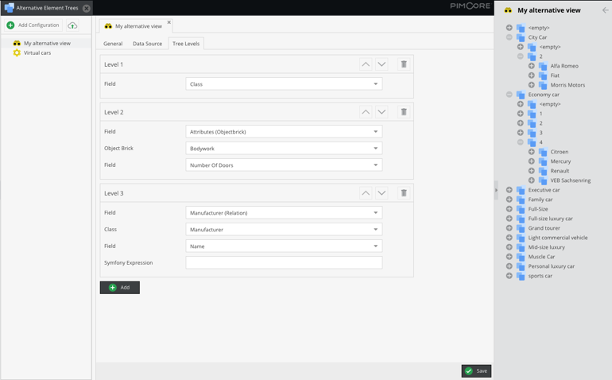This screenshot has height=380, width=612.
Task: Open the Attributes (Objectbrick) field dropdown
Action: (x=284, y=132)
